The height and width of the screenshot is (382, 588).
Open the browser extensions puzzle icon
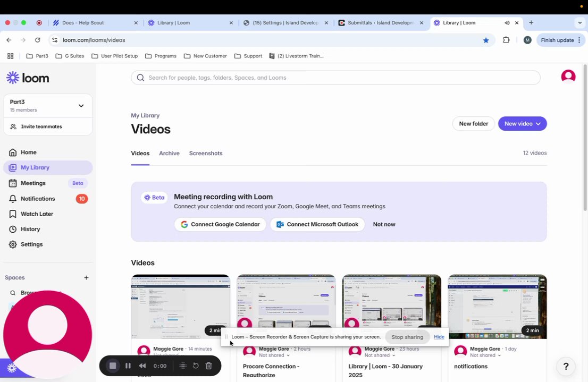pyautogui.click(x=506, y=40)
